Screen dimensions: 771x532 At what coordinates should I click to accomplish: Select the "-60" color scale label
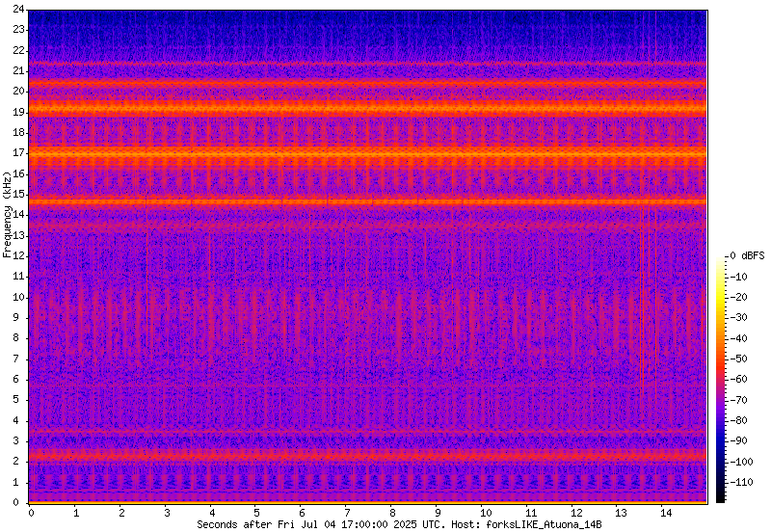[738, 379]
